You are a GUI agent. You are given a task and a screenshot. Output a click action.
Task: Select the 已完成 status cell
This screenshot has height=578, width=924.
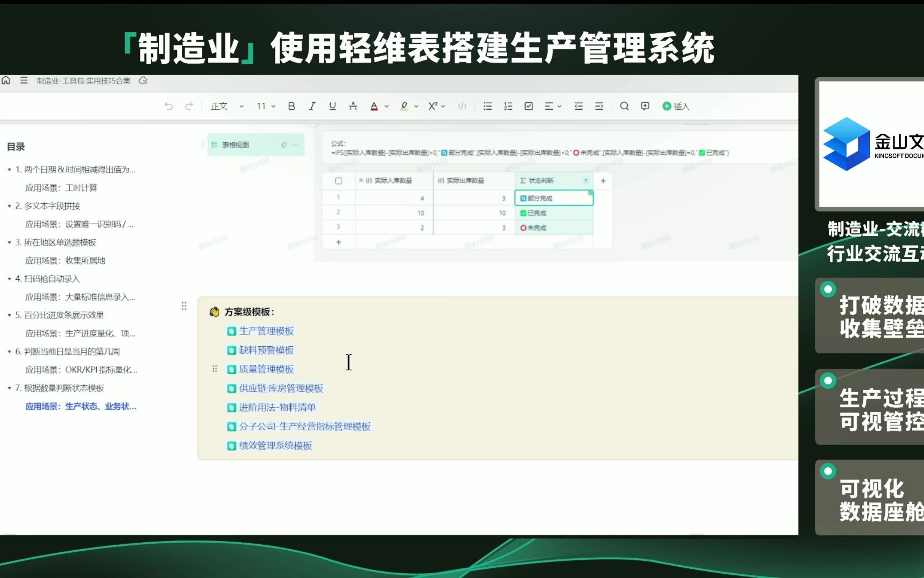click(554, 213)
